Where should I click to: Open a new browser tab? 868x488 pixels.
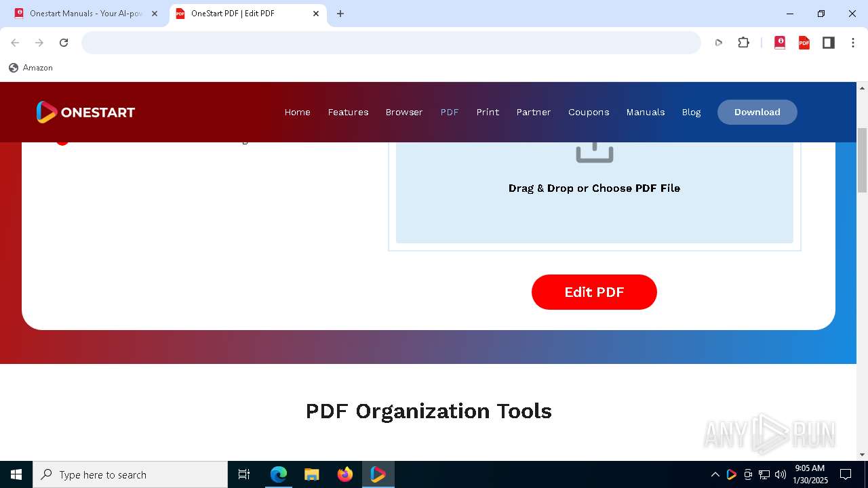340,14
